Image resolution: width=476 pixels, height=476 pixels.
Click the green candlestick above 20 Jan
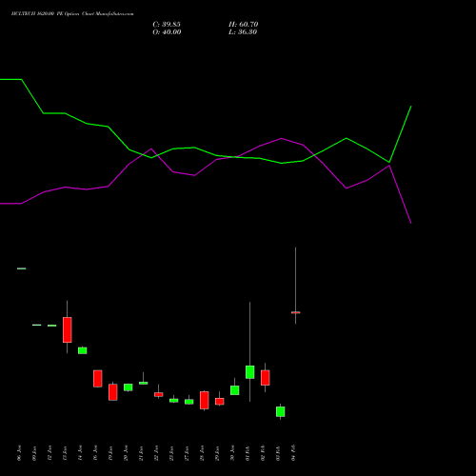(x=129, y=387)
